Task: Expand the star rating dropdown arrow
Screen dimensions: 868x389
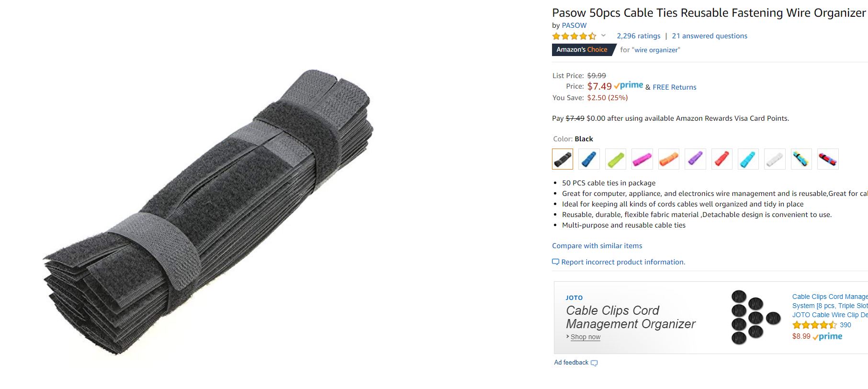Action: (603, 35)
